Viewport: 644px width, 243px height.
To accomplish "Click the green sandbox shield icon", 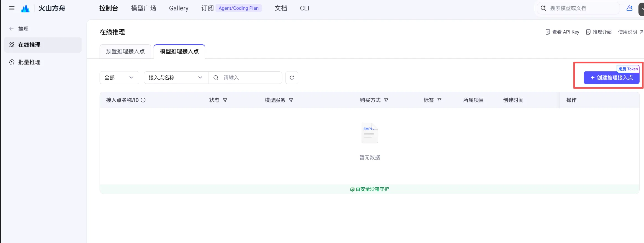I will coord(352,189).
